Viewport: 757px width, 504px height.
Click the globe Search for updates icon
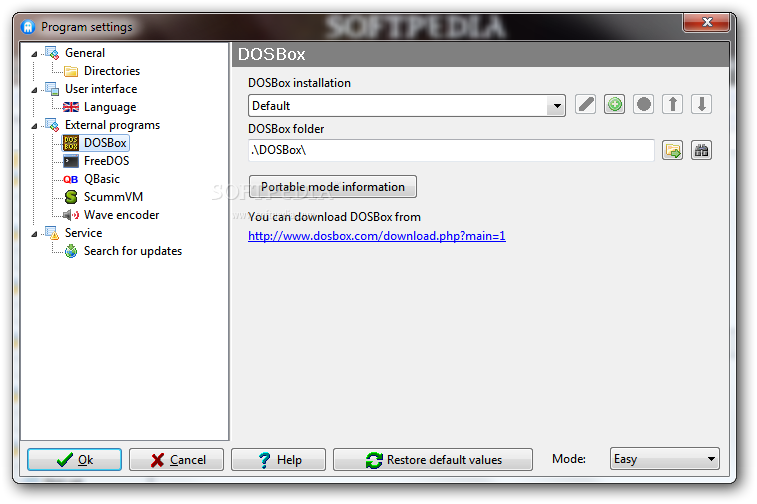71,251
